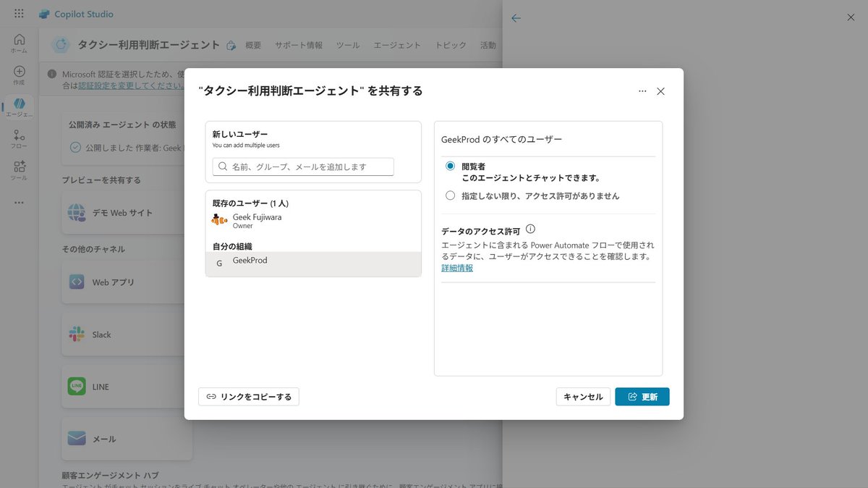Click the user search input field
Viewport: 868px width, 488px height.
302,166
